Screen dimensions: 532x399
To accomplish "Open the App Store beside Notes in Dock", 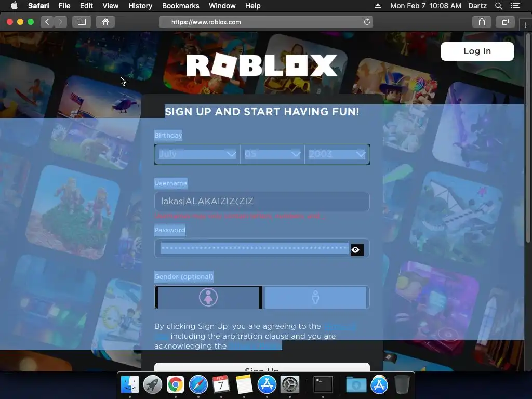I will tap(267, 384).
